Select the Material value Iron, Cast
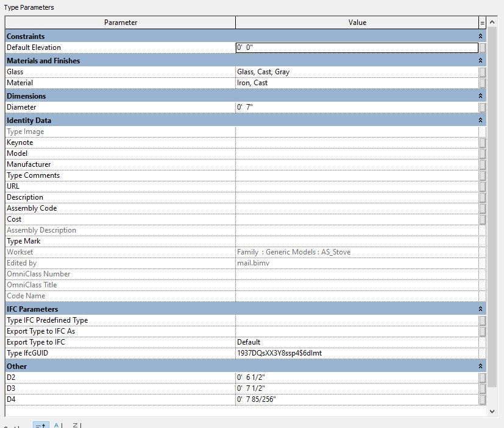The height and width of the screenshot is (428, 504). (x=357, y=83)
